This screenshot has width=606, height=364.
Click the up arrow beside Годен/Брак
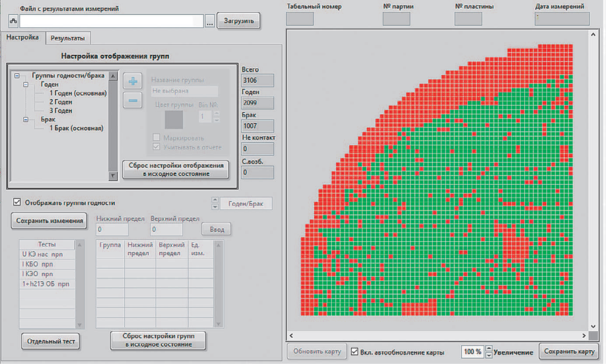pyautogui.click(x=215, y=200)
